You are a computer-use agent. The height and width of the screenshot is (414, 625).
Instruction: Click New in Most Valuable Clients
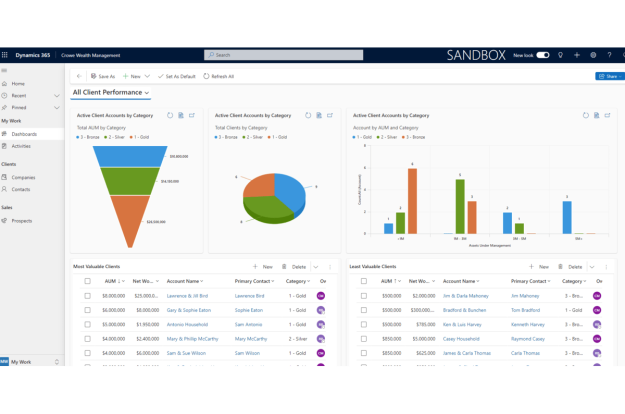pos(263,267)
